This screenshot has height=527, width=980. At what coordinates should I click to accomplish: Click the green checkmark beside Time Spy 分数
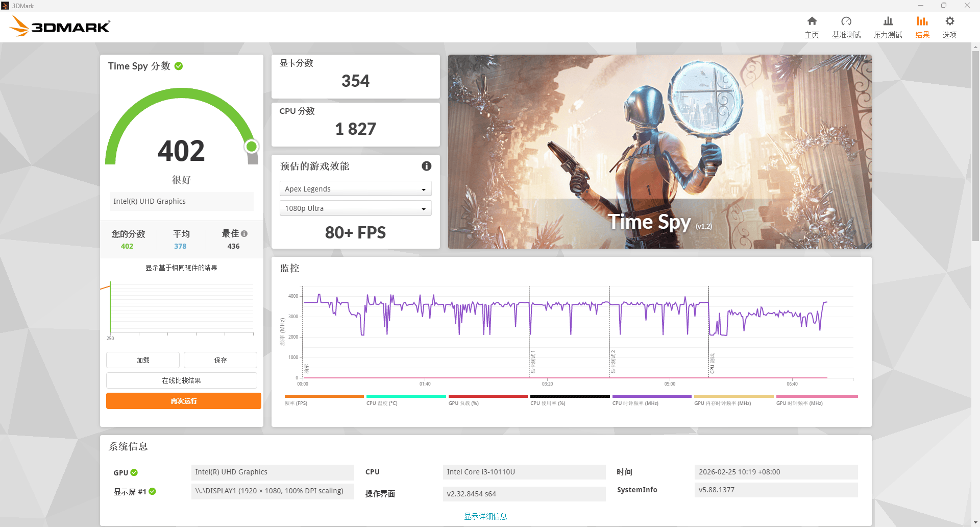pyautogui.click(x=178, y=66)
